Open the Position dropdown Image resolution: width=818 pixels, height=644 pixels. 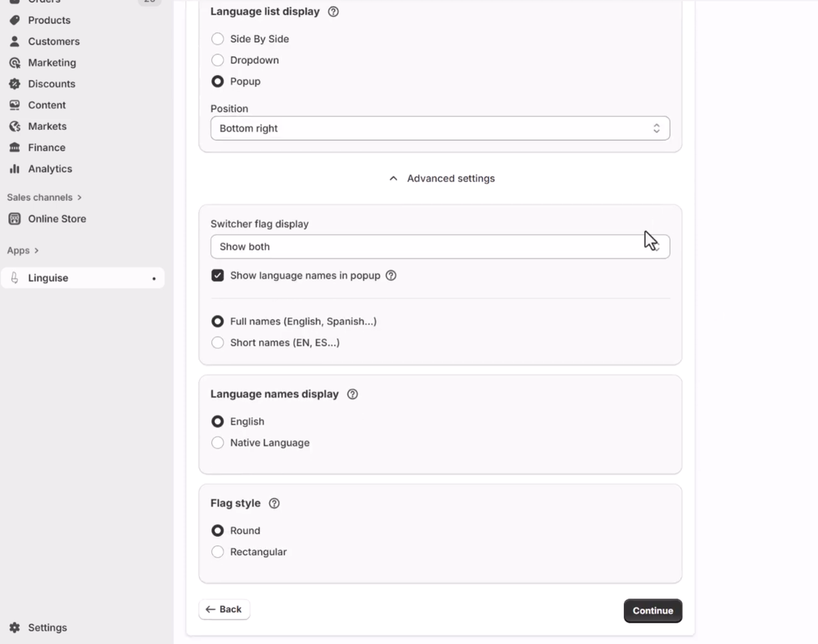coord(440,128)
